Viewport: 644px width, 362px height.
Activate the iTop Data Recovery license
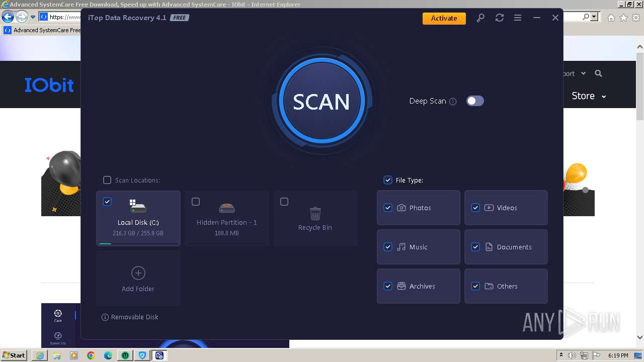(x=444, y=18)
